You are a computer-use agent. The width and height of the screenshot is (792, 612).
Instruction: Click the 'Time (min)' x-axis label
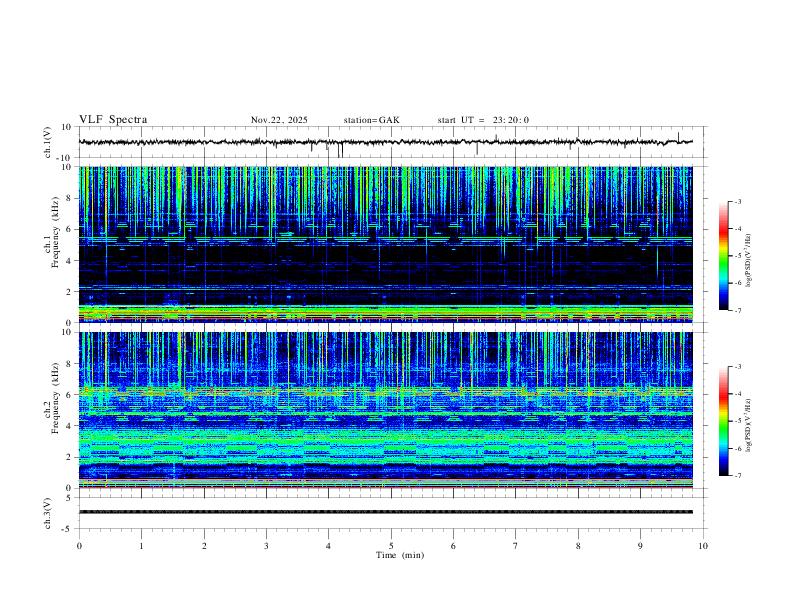[x=400, y=555]
